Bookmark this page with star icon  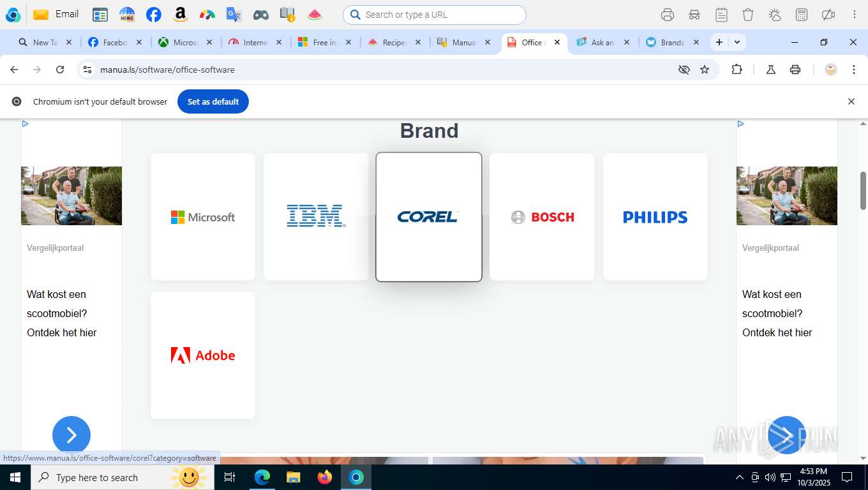705,70
